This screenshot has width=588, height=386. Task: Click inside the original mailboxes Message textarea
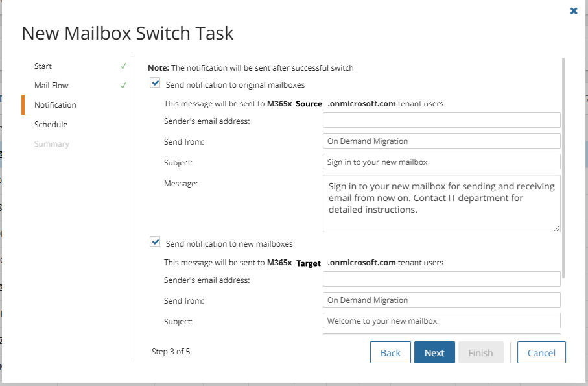441,203
